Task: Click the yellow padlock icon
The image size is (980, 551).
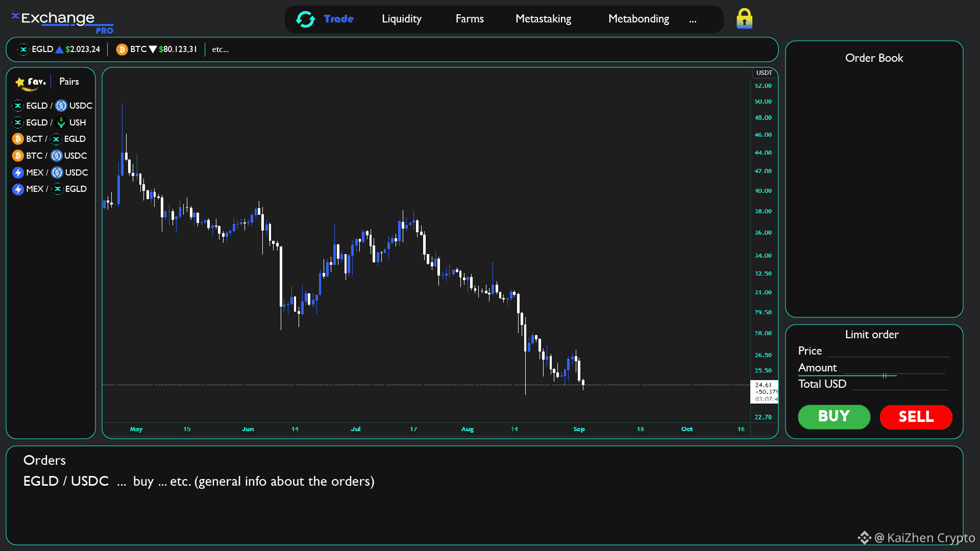Action: click(744, 19)
